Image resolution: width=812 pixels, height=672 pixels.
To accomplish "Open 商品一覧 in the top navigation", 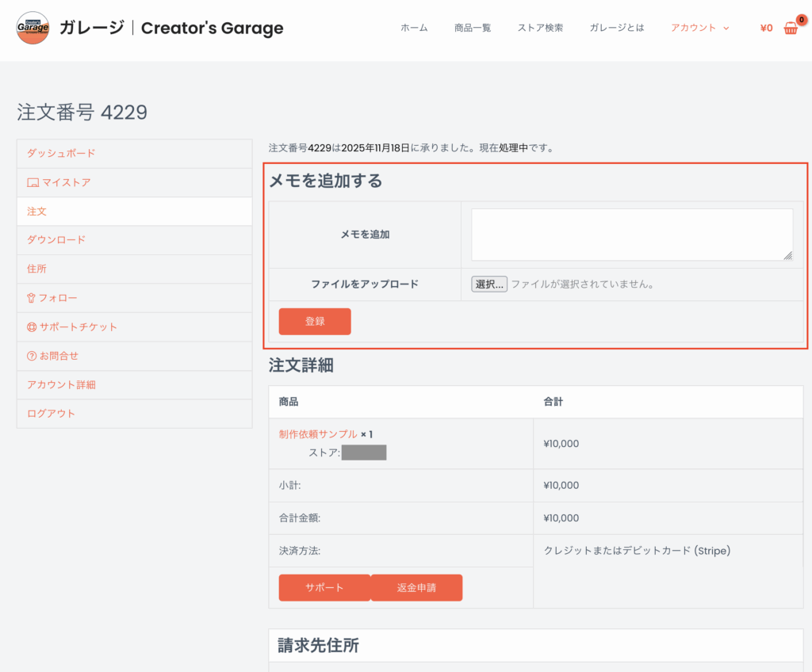I will [473, 28].
